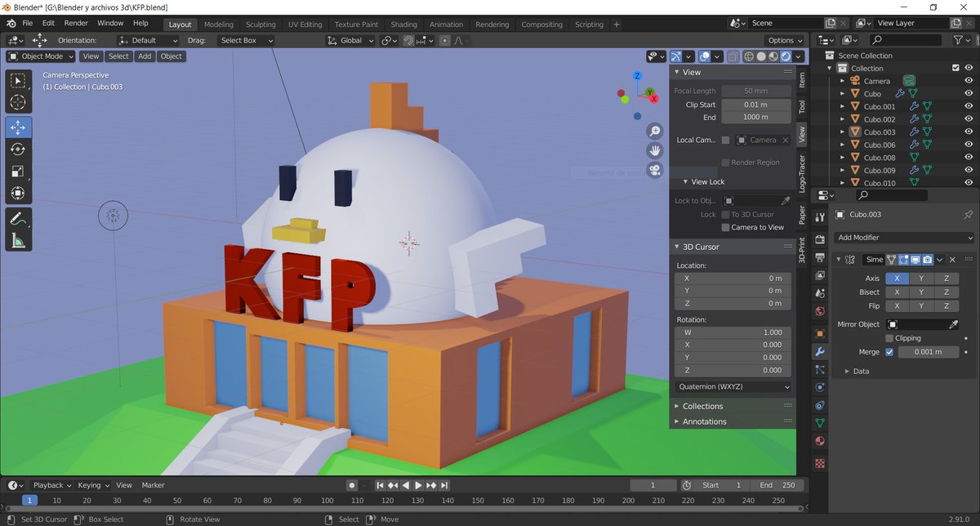The image size is (980, 526).
Task: Open the World properties globe tab
Action: coord(820,312)
